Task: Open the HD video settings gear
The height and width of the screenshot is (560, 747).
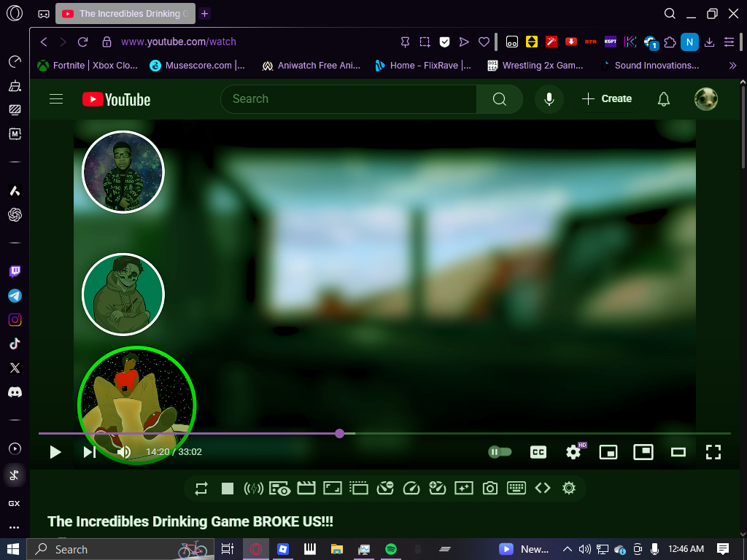Action: tap(573, 452)
